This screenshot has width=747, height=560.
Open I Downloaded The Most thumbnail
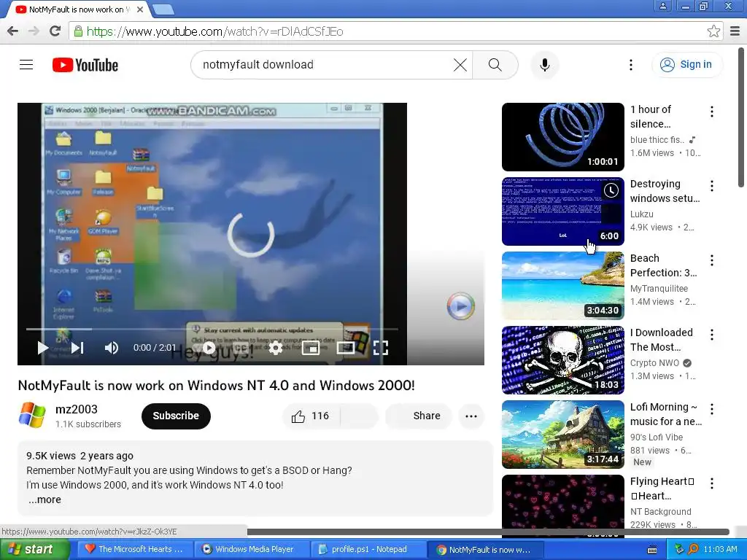pos(562,360)
